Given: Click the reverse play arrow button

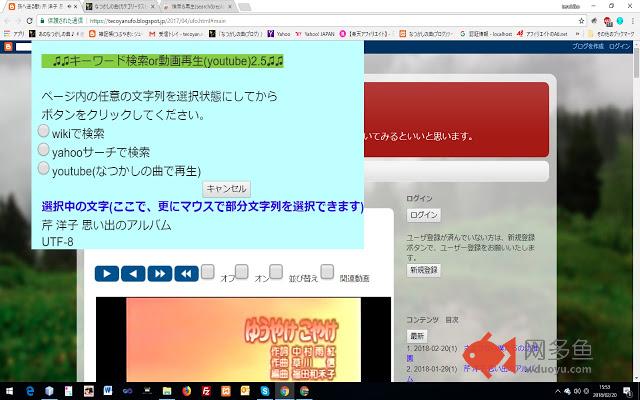Looking at the screenshot, I should 133,274.
